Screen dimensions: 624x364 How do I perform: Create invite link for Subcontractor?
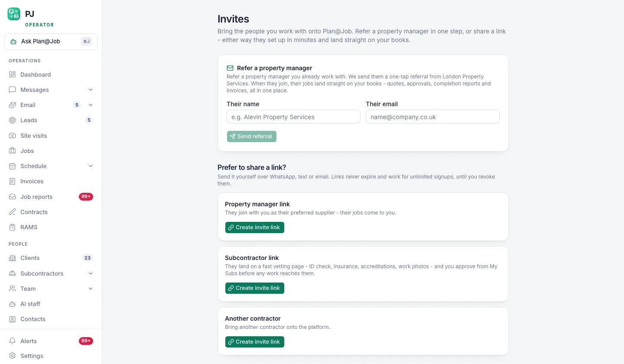pos(255,288)
